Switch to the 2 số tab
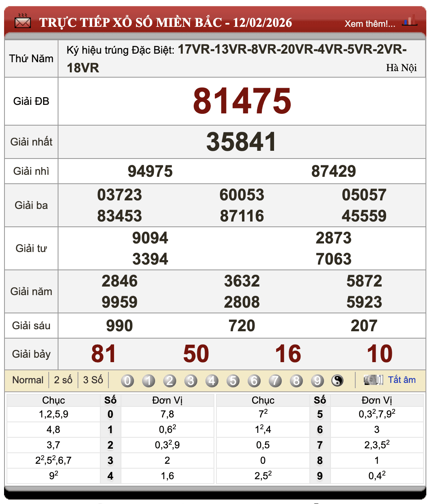Screen dimensions: 432x504 click(63, 380)
